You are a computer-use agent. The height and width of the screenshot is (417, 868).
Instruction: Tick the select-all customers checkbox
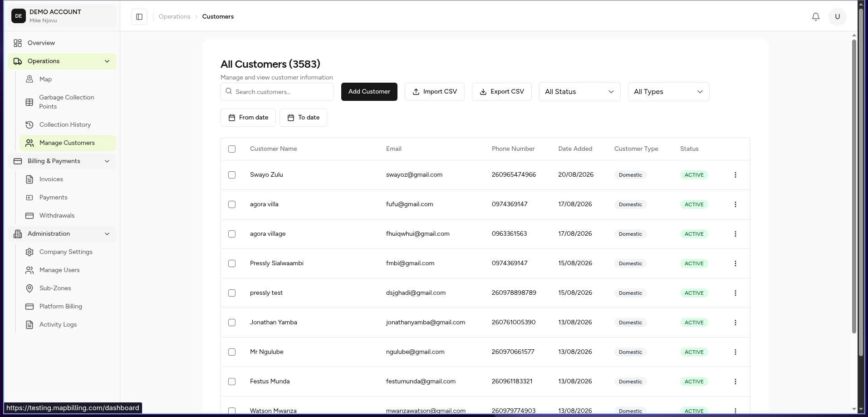232,149
